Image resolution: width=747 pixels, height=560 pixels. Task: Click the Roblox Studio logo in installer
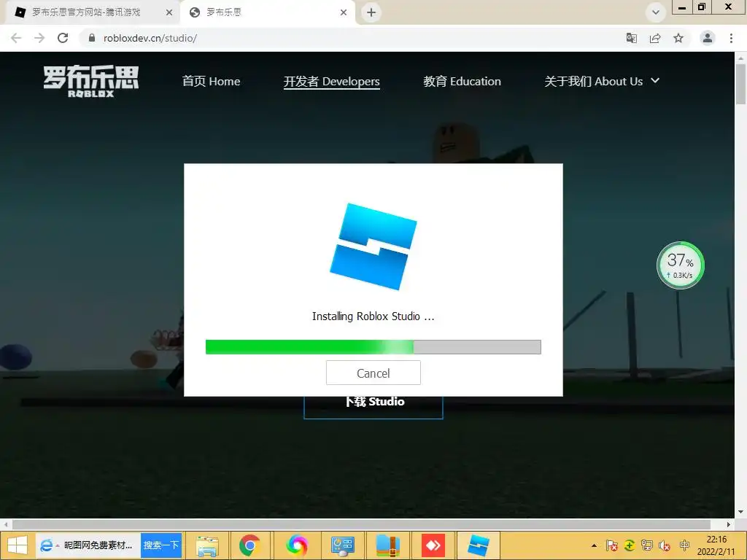[373, 246]
